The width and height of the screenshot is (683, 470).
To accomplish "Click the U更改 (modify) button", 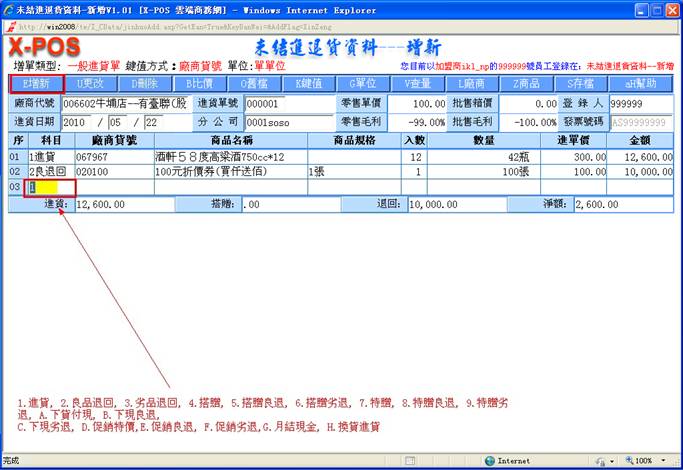I will 91,84.
